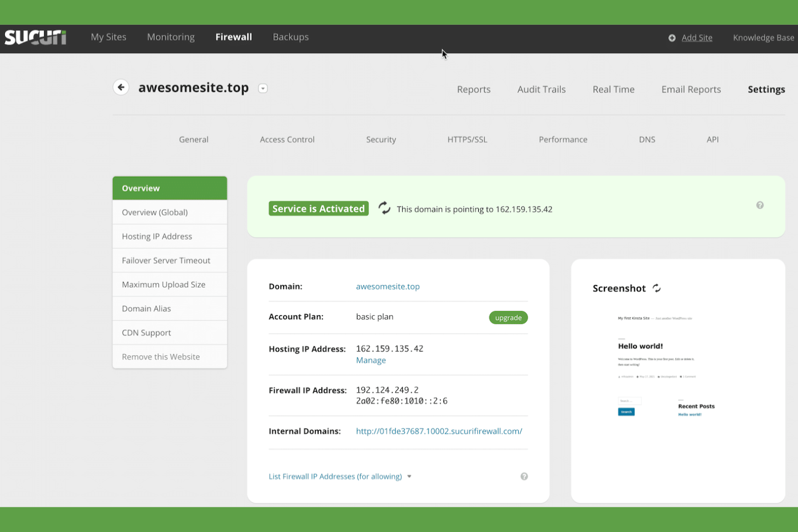Image resolution: width=798 pixels, height=532 pixels.
Task: Click the basic plan text
Action: click(x=375, y=317)
